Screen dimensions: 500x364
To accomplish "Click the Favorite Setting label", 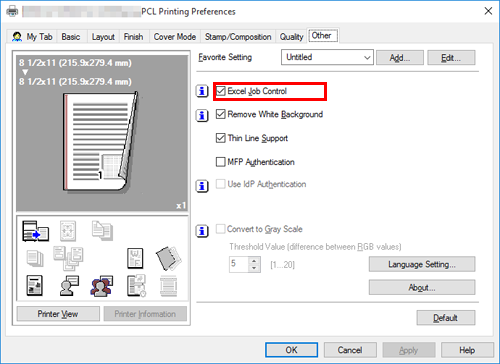I will [x=225, y=57].
